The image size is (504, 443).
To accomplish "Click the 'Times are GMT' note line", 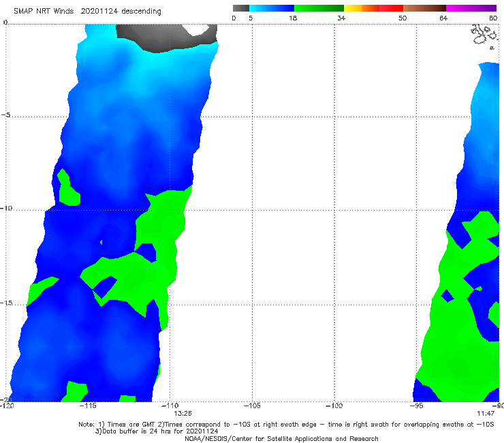I will 286,425.
